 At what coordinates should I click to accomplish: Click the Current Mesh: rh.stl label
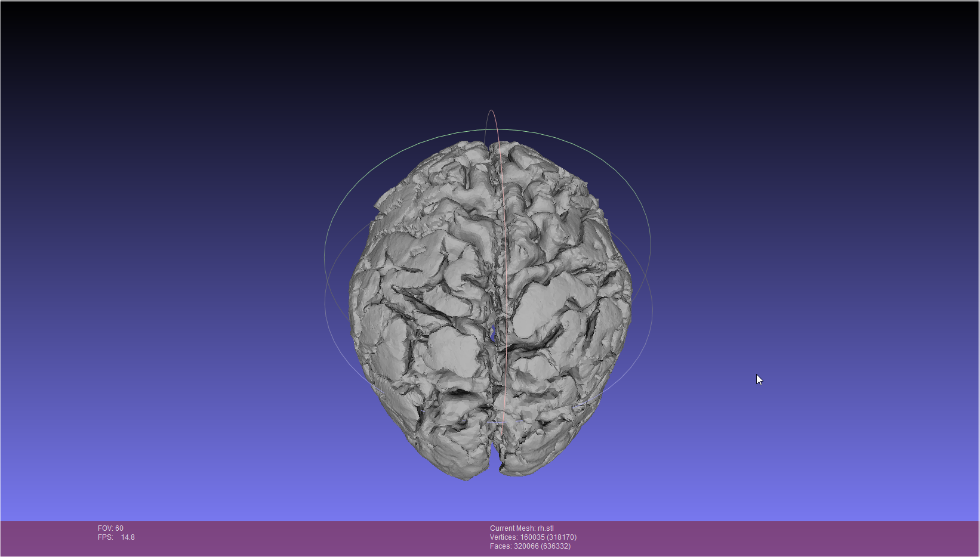point(521,528)
